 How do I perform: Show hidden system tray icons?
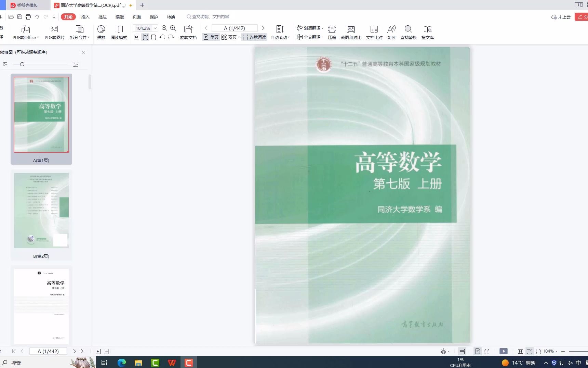tap(546, 363)
